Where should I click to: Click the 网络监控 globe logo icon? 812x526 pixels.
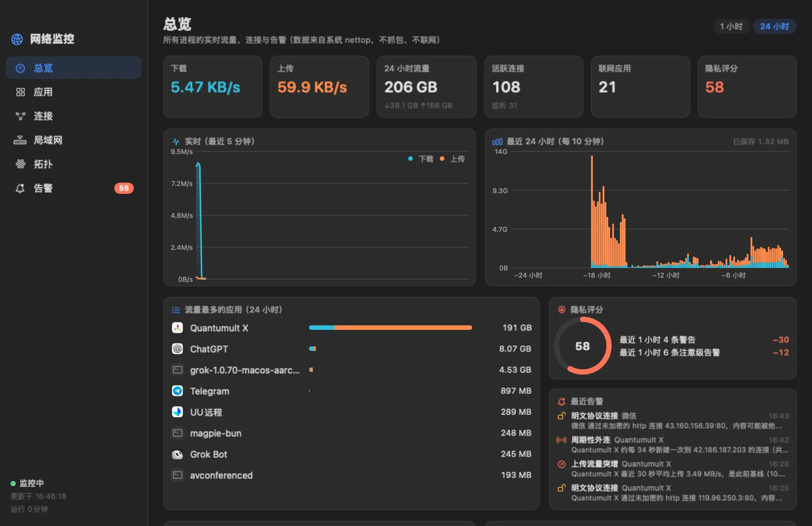click(17, 39)
